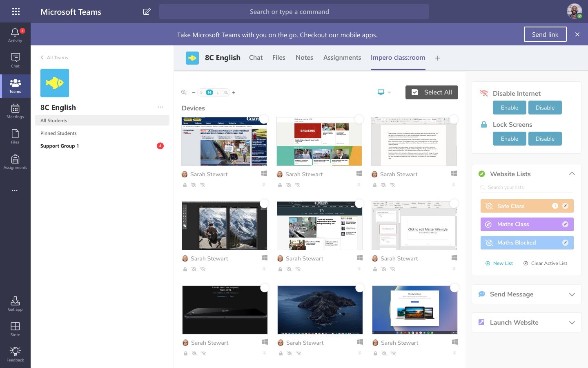Click Disable under Lock Screens
Image resolution: width=588 pixels, height=368 pixels.
pos(545,139)
